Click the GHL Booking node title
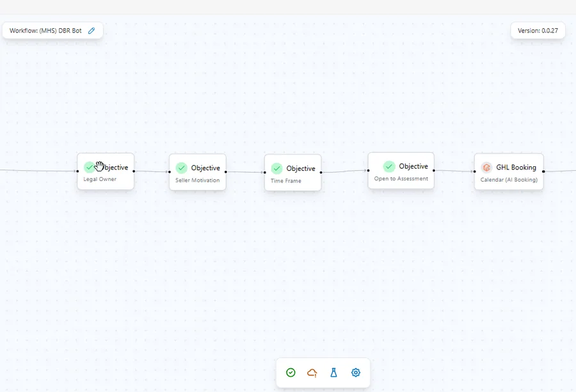Screen dimensions: 576x392 516,168
